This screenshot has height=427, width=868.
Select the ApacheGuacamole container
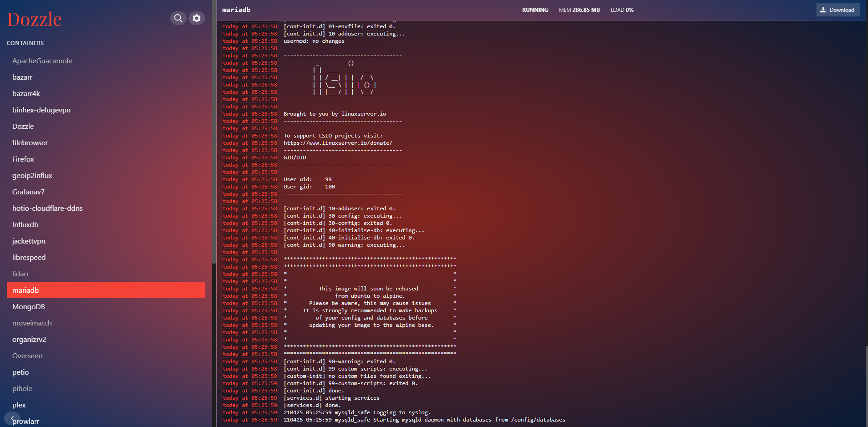click(x=42, y=61)
